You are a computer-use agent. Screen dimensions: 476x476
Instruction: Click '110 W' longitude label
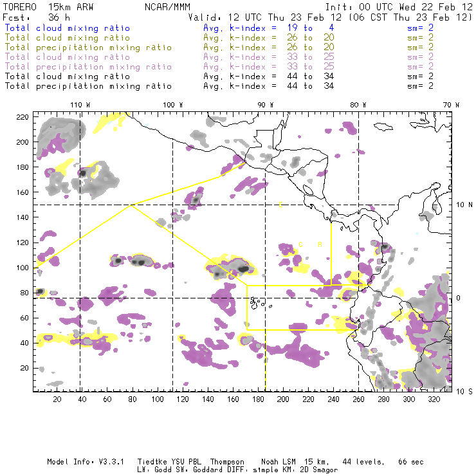[80, 105]
